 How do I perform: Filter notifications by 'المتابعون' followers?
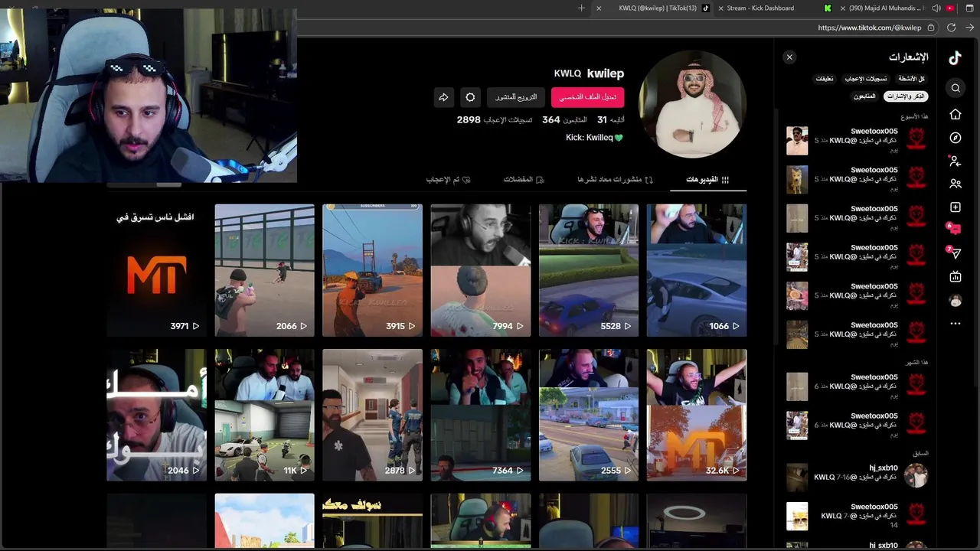(864, 96)
